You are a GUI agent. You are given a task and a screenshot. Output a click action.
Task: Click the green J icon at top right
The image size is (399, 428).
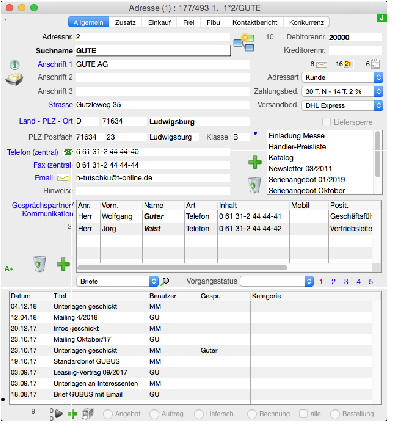(382, 18)
